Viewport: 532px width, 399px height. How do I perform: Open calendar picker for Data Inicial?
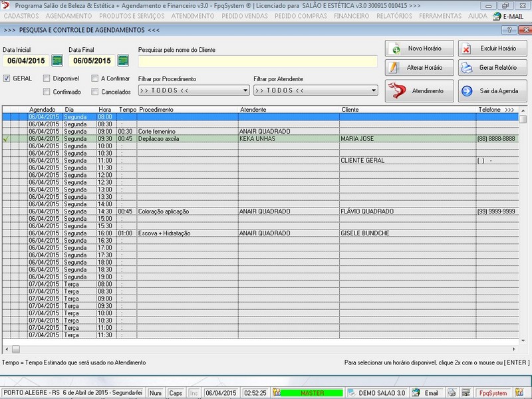pyautogui.click(x=57, y=61)
